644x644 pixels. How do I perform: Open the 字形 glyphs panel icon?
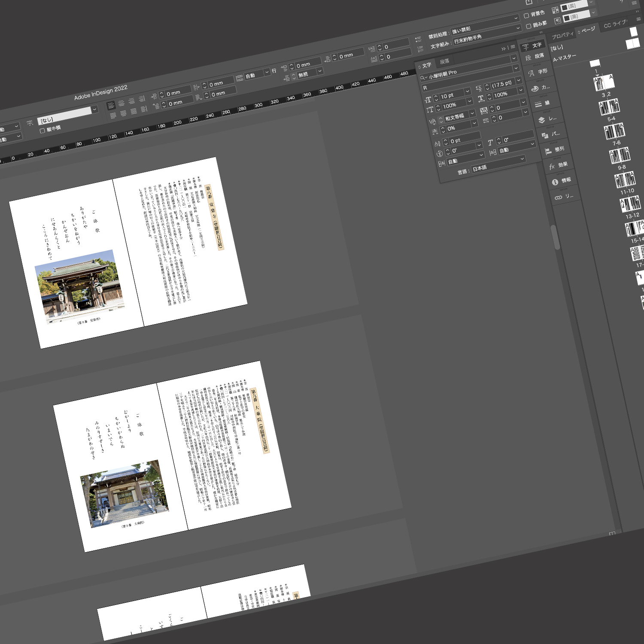(538, 72)
